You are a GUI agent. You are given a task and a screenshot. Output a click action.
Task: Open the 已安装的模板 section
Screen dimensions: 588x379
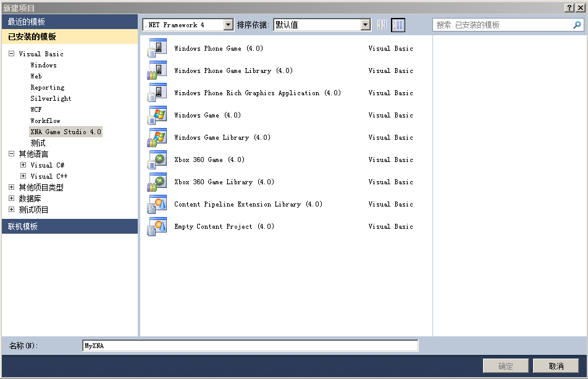click(70, 36)
